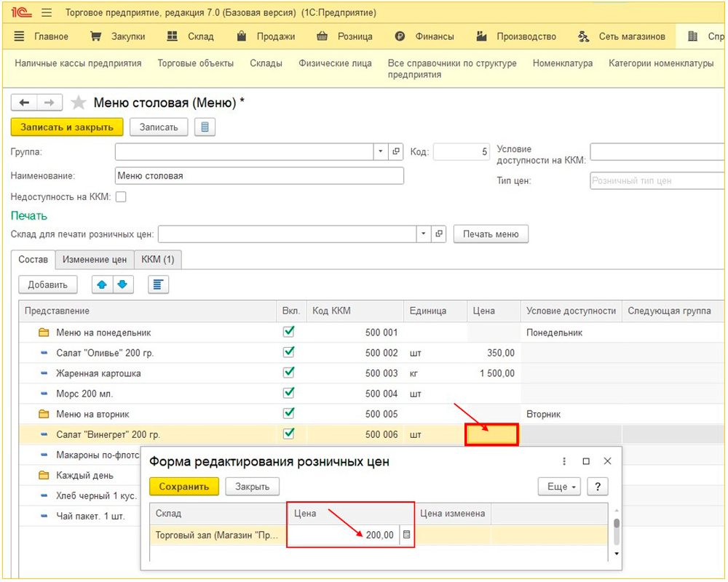This screenshot has height=582, width=728.
Task: Click the Сохранить button in price form
Action: [184, 487]
